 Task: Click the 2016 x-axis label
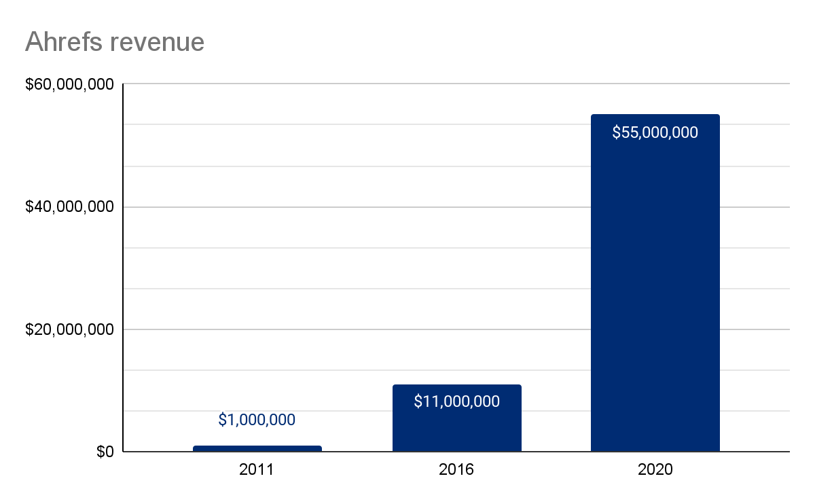[456, 469]
